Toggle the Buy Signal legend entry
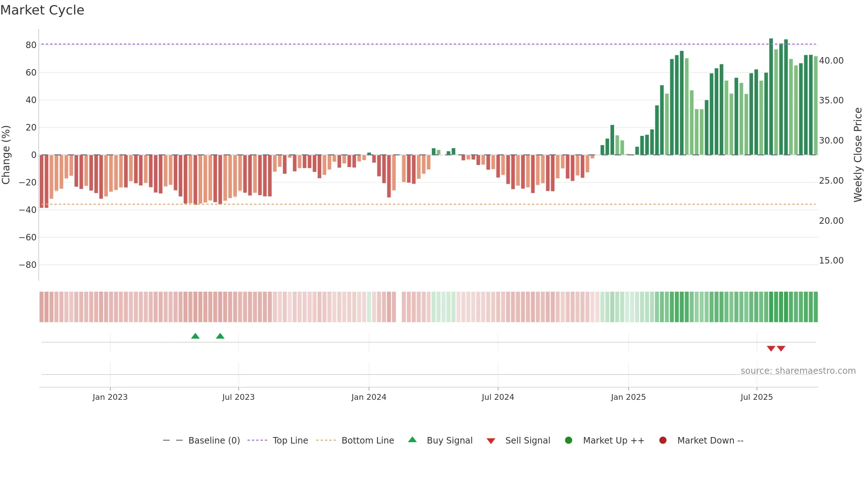 coord(440,440)
